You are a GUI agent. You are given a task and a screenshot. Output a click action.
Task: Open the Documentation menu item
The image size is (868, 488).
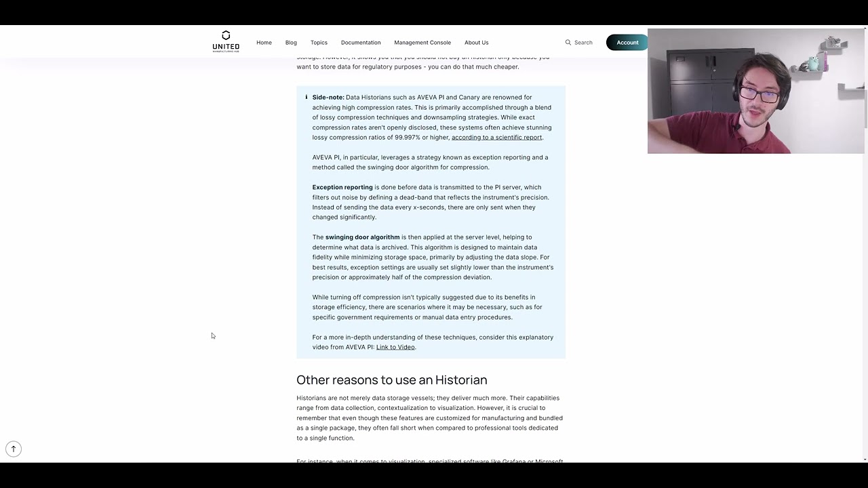click(x=361, y=43)
